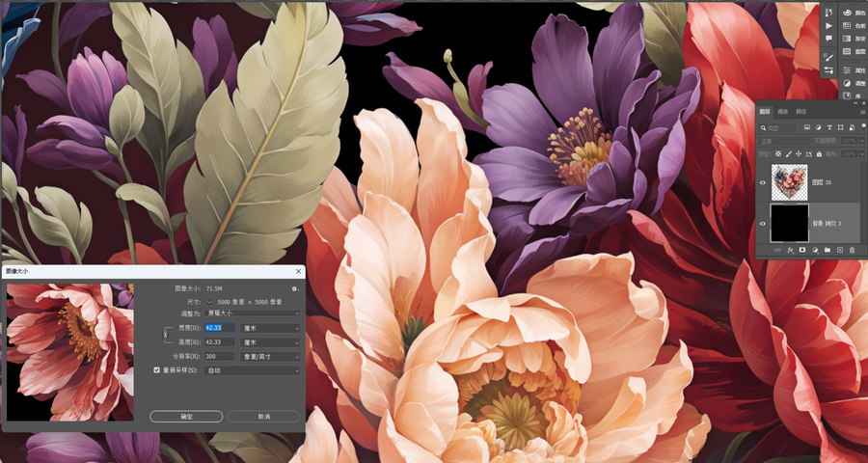Delete layer with trash icon
The image size is (868, 463).
point(852,250)
